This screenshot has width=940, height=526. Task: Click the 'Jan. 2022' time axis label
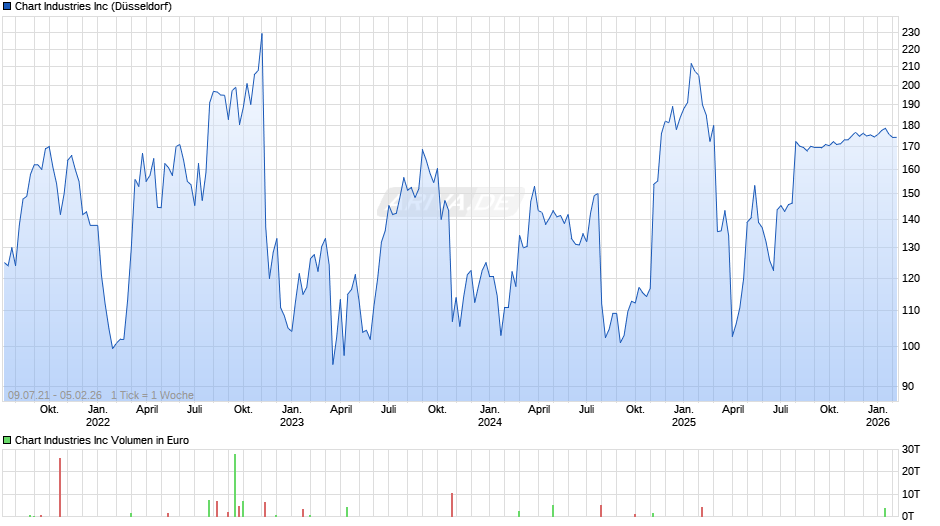coord(98,416)
